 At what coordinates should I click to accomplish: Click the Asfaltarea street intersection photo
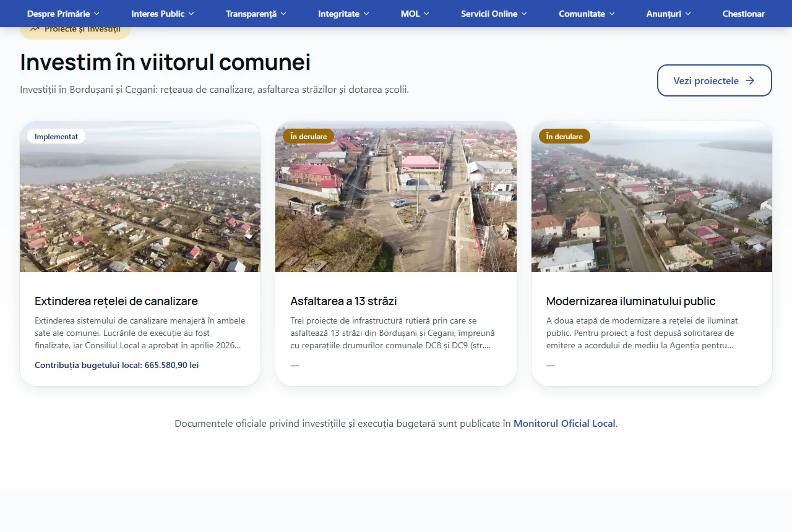pyautogui.click(x=396, y=197)
